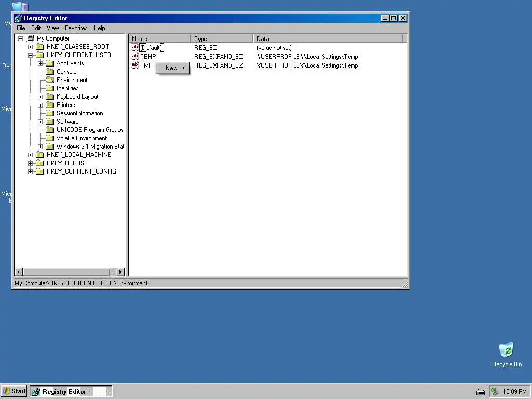Click the HKEY_LOCAL_MACHINE folder icon
This screenshot has width=532, height=399.
pyautogui.click(x=39, y=155)
